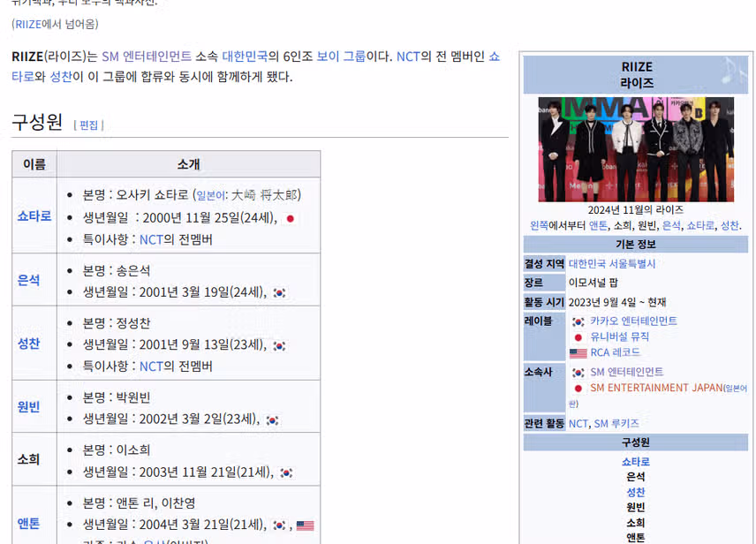Click the '결성 지역' infobox label

pos(544,264)
